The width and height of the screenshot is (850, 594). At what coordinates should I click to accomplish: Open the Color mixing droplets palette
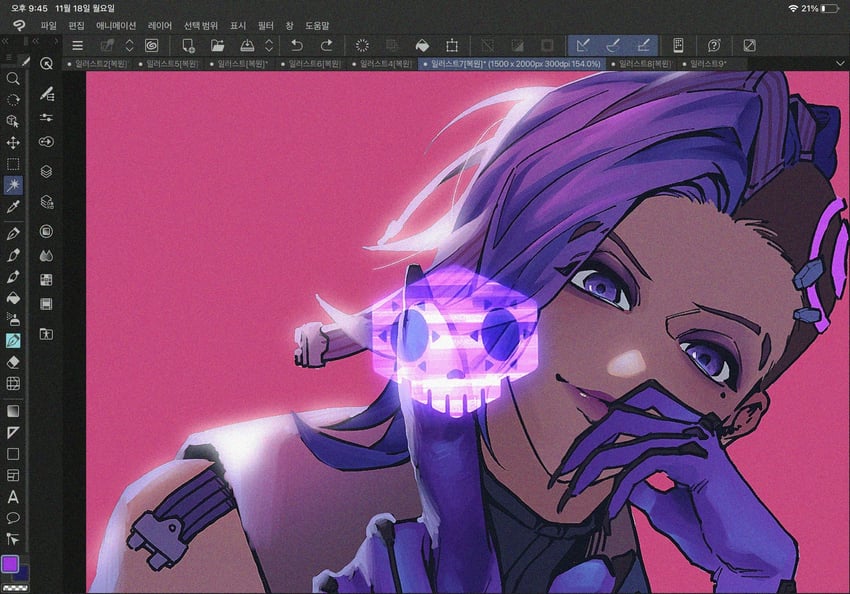tap(47, 255)
